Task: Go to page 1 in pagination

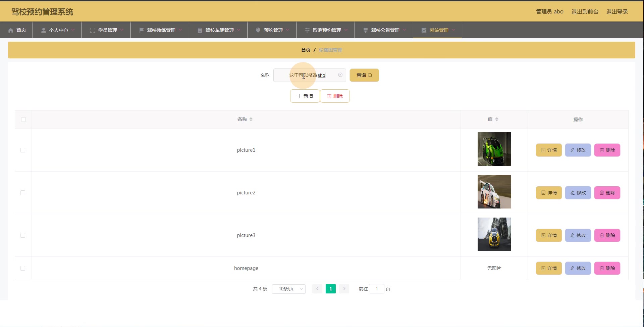Action: pos(331,289)
